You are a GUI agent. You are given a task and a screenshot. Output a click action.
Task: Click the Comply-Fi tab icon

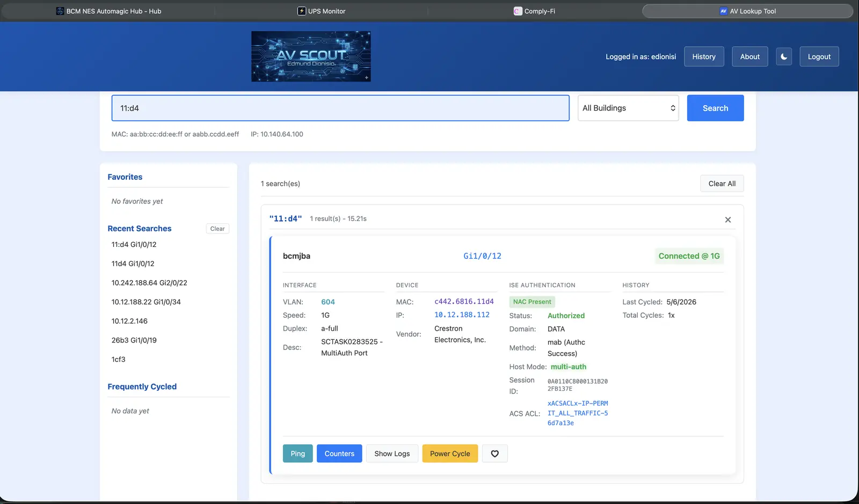coord(518,11)
